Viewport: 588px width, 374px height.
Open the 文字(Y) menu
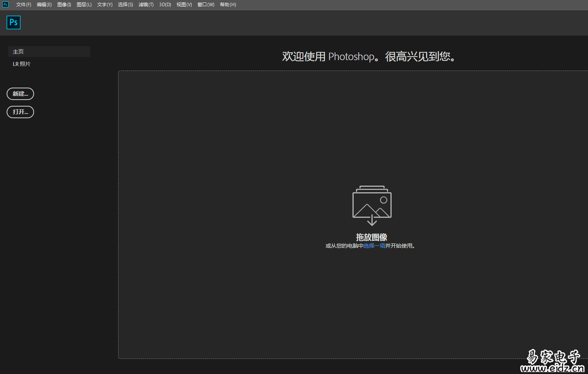click(x=105, y=5)
